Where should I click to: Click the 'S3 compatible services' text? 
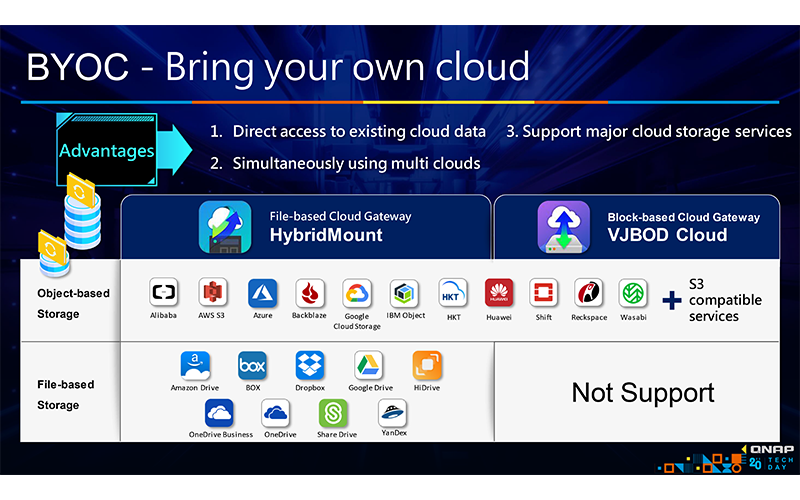[725, 300]
